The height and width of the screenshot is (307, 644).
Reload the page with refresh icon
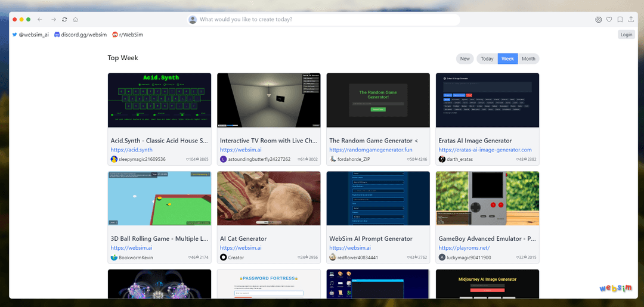[x=64, y=19]
